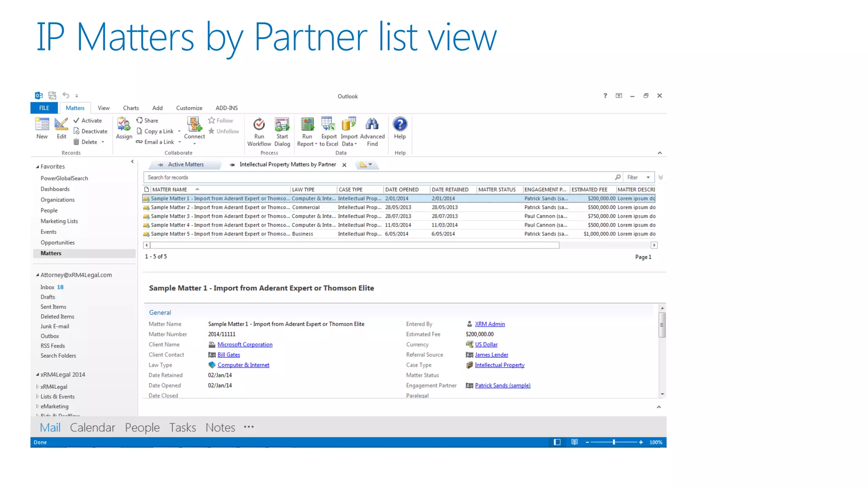Click the zoom slider handle

click(x=614, y=442)
